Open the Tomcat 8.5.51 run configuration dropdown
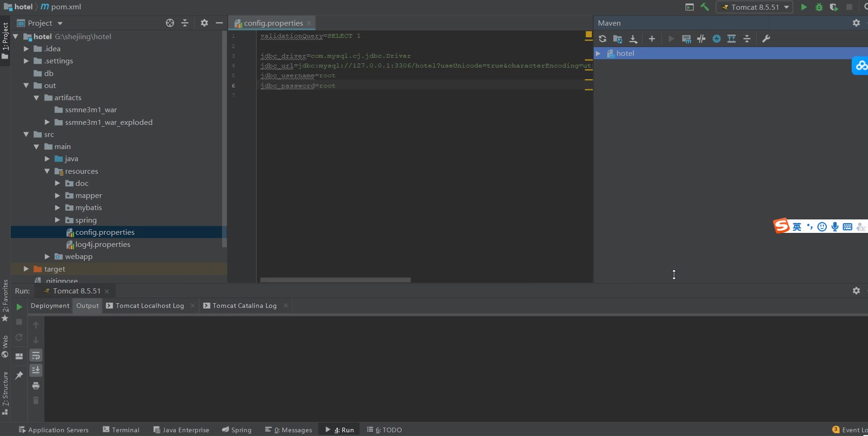The image size is (868, 436). (754, 7)
